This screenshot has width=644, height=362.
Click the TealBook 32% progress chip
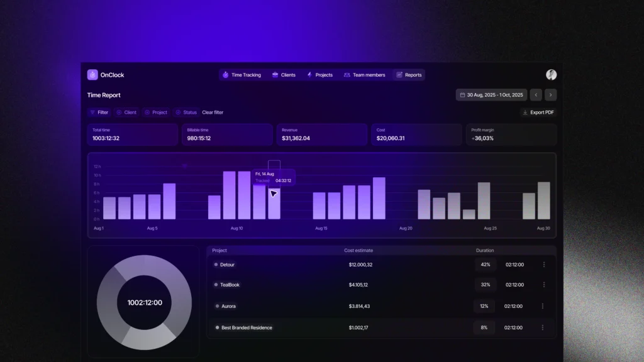(x=484, y=285)
